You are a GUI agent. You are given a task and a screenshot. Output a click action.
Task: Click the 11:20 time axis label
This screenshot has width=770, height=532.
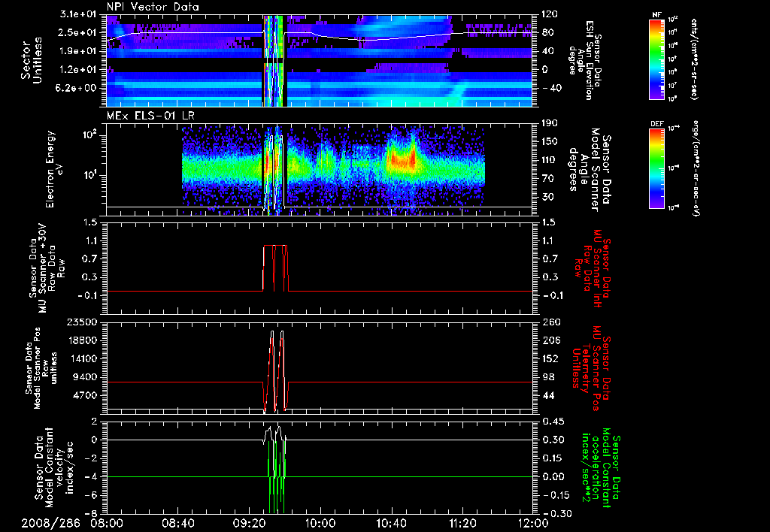tap(462, 523)
